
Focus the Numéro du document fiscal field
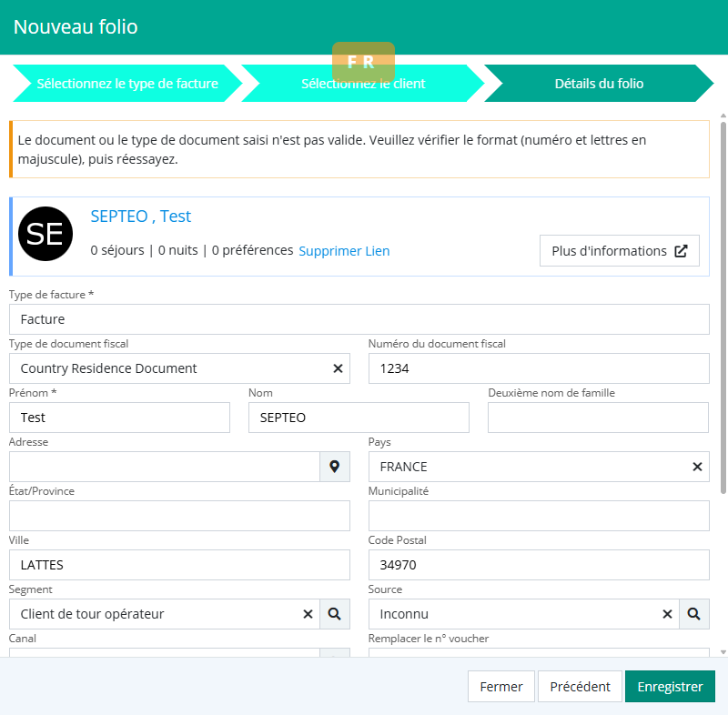pyautogui.click(x=538, y=368)
